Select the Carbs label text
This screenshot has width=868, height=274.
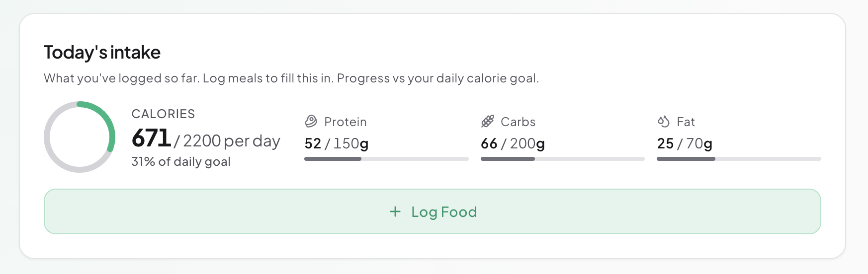pos(518,122)
